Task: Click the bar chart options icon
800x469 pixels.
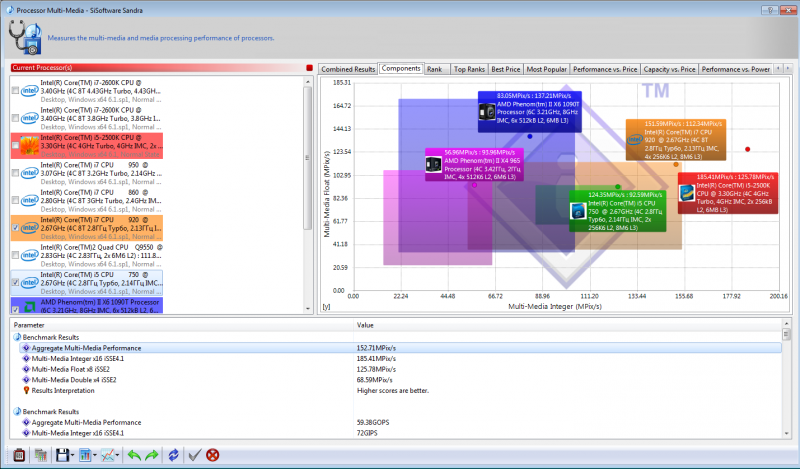Action: (x=85, y=455)
